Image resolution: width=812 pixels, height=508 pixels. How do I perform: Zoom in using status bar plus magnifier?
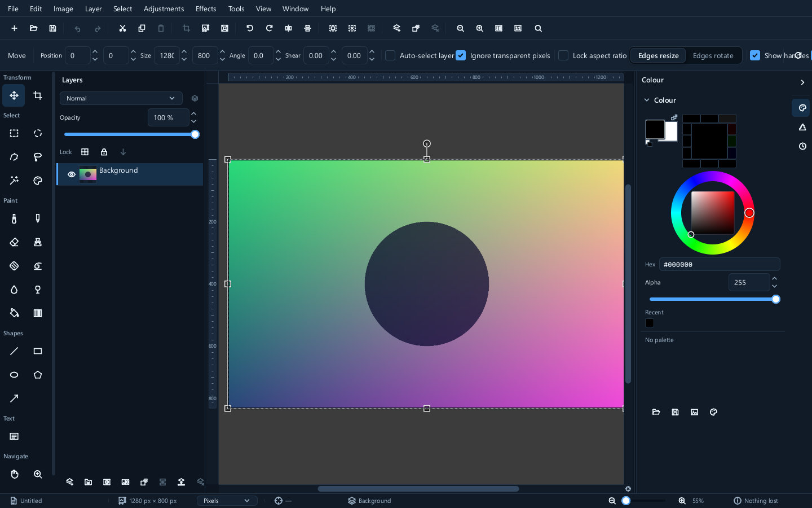tap(682, 501)
